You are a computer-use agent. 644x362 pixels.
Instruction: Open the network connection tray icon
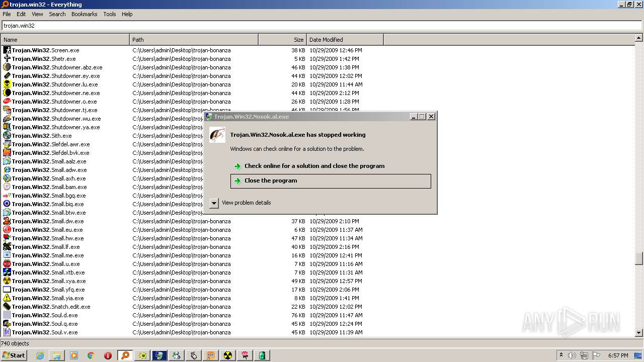pyautogui.click(x=584, y=355)
